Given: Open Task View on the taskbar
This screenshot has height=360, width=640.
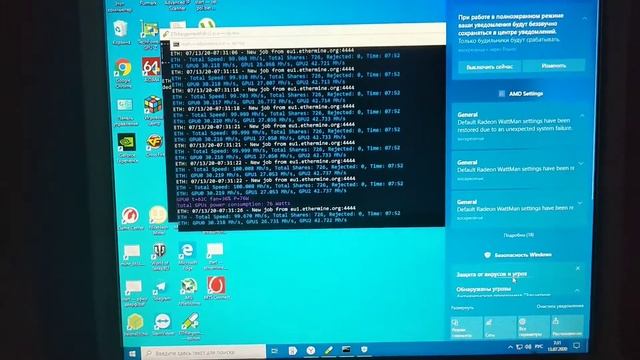Looking at the screenshot, I should point(275,351).
